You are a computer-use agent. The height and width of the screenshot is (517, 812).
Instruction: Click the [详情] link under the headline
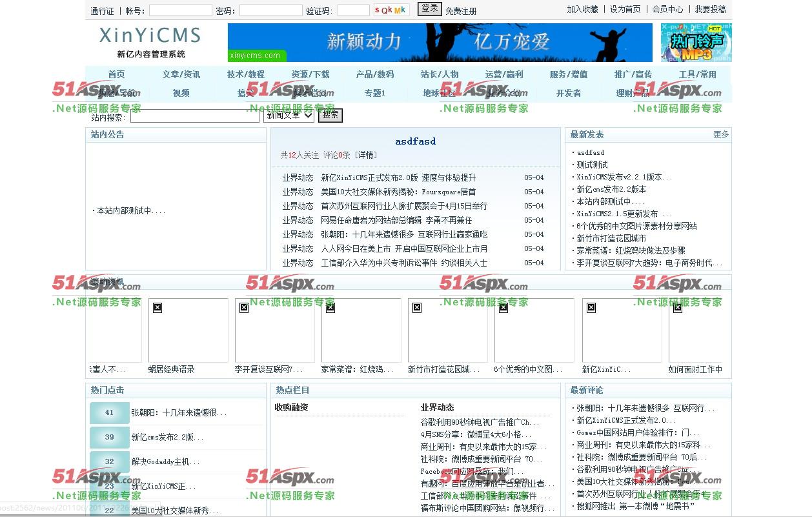[366, 155]
